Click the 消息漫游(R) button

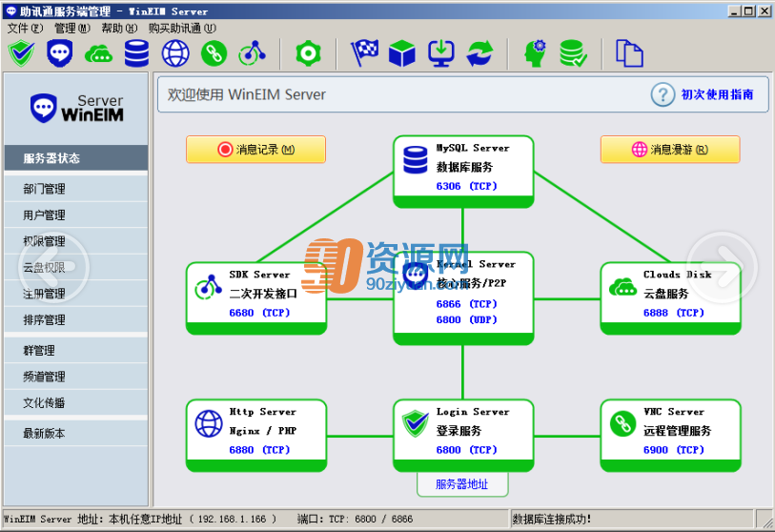[670, 150]
